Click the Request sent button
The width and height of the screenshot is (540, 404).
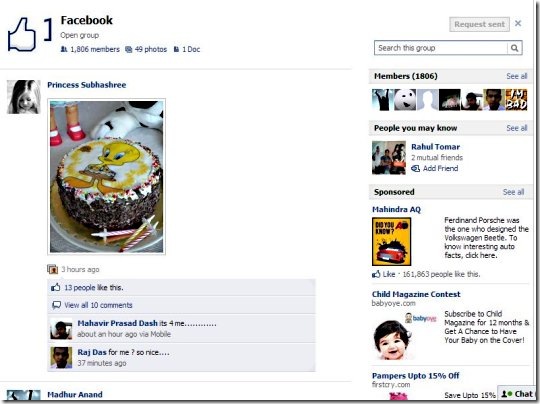479,24
